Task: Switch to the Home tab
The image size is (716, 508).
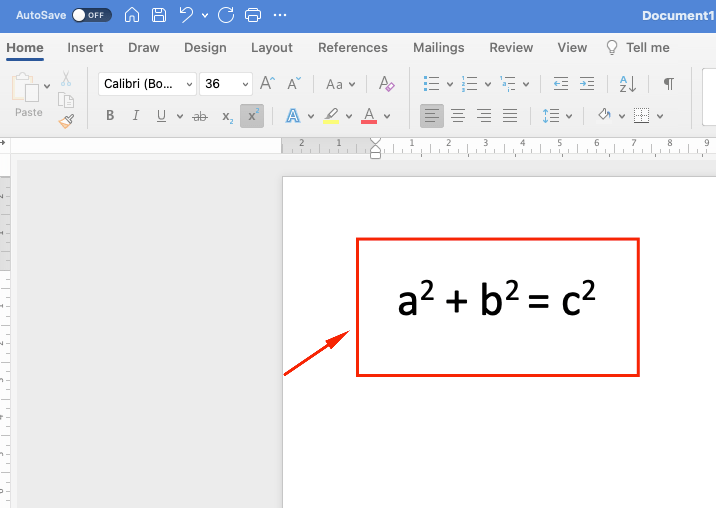Action: pos(25,48)
